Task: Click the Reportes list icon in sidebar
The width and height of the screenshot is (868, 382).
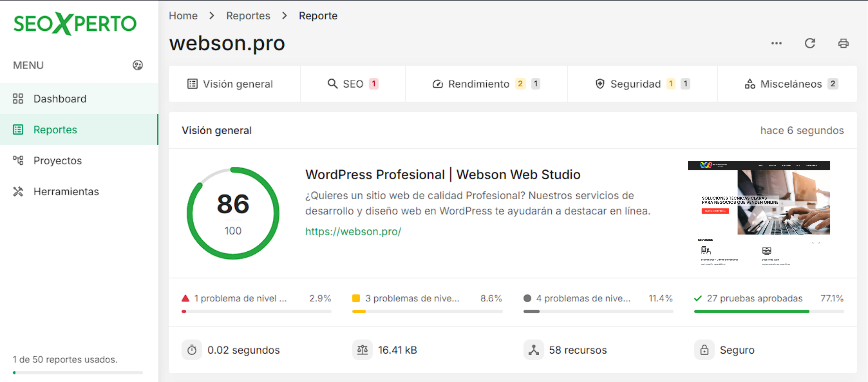Action: tap(18, 129)
